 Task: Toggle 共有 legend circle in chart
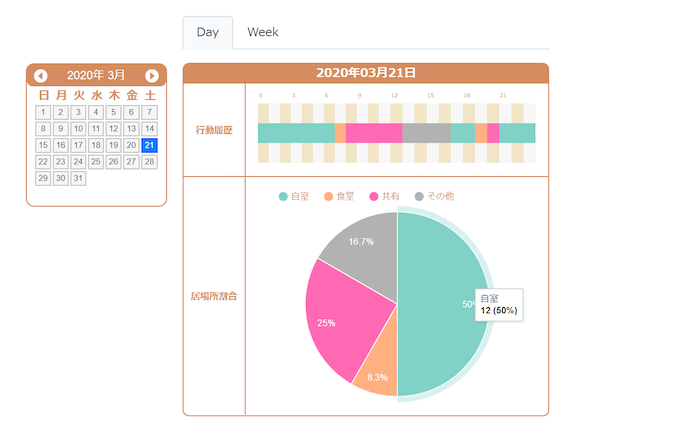tap(375, 196)
